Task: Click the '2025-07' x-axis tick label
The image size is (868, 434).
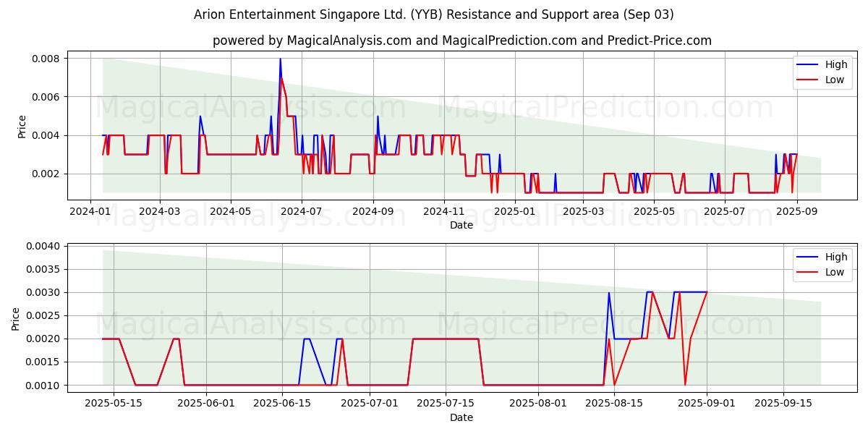Action: pos(725,211)
